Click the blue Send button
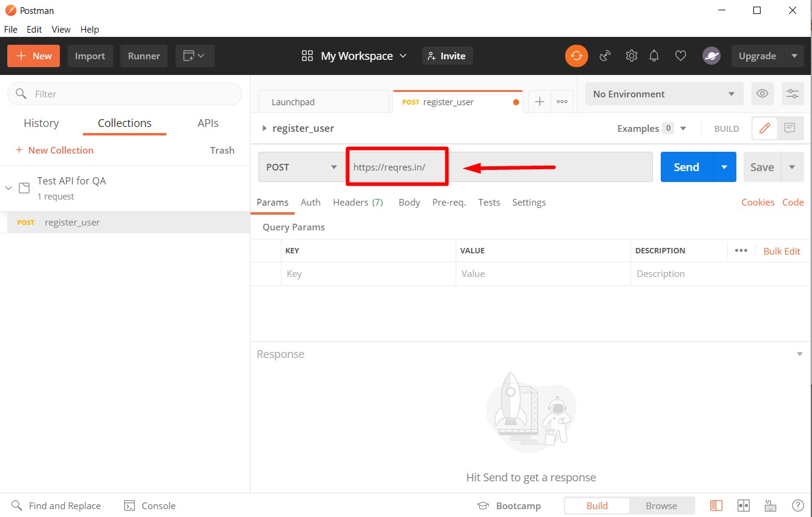Image resolution: width=812 pixels, height=517 pixels. point(686,167)
